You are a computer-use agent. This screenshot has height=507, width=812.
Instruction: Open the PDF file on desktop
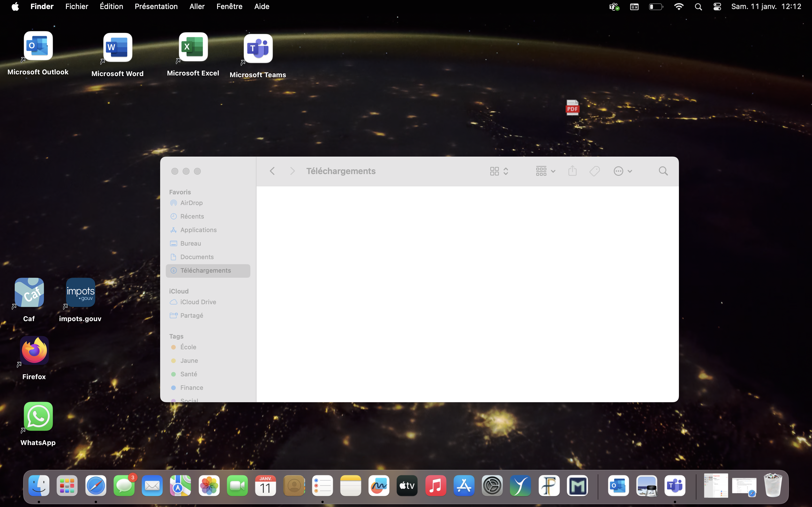point(572,108)
